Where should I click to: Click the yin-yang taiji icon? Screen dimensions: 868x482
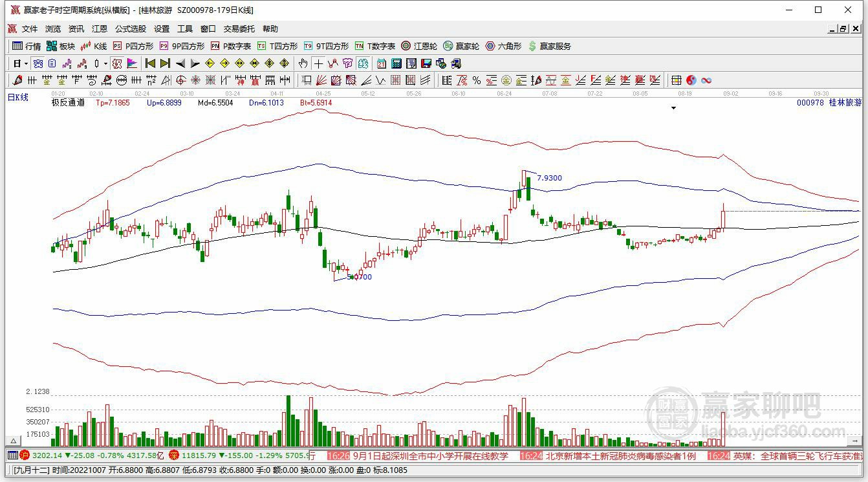(691, 80)
